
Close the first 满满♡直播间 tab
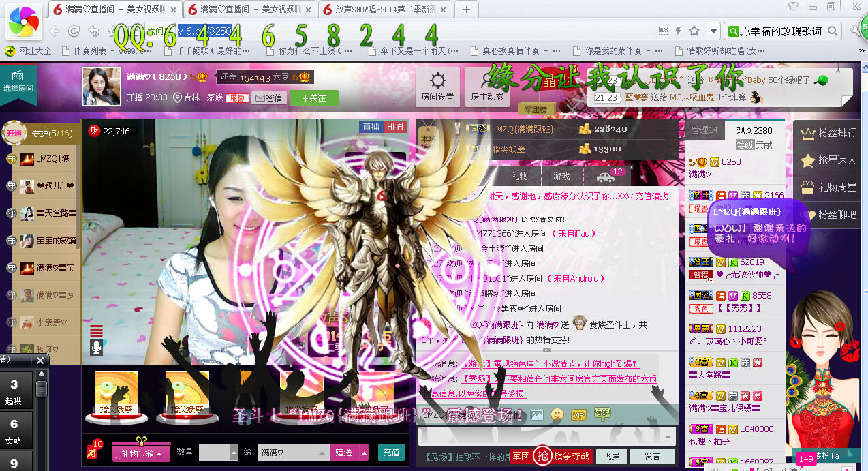click(x=173, y=10)
